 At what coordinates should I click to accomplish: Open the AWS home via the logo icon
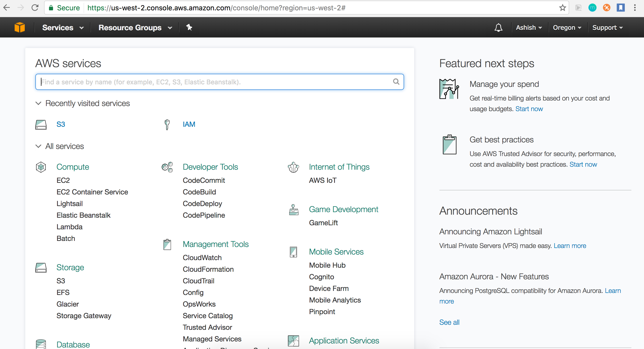(x=19, y=27)
